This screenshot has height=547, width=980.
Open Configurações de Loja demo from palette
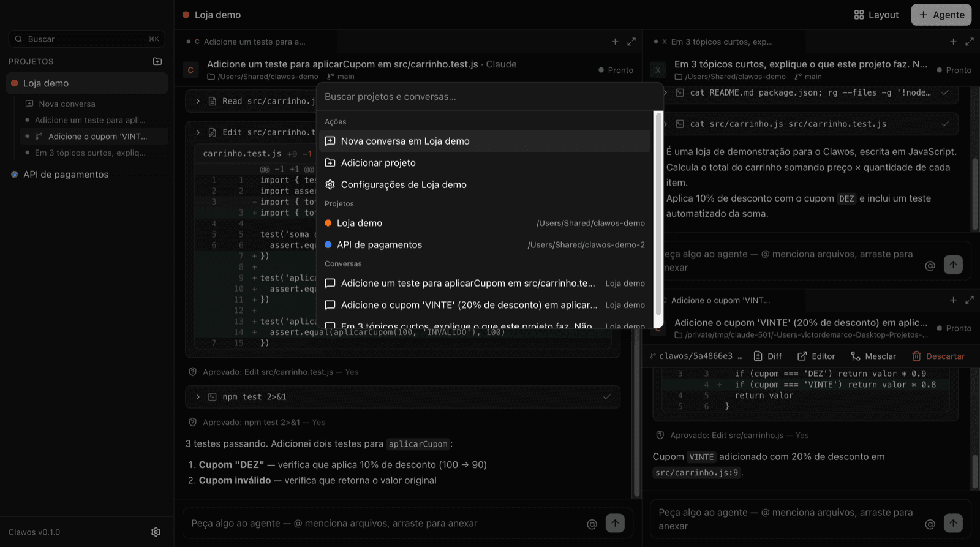pos(485,184)
